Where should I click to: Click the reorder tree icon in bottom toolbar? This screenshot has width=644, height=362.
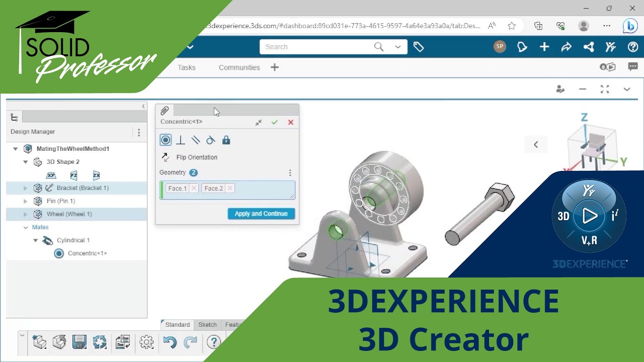123,342
